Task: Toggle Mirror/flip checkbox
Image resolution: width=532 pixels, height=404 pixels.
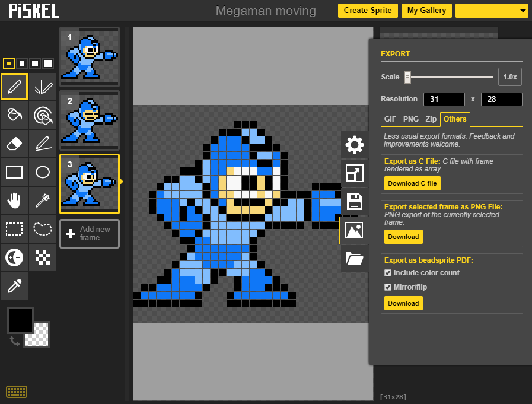Action: point(388,287)
